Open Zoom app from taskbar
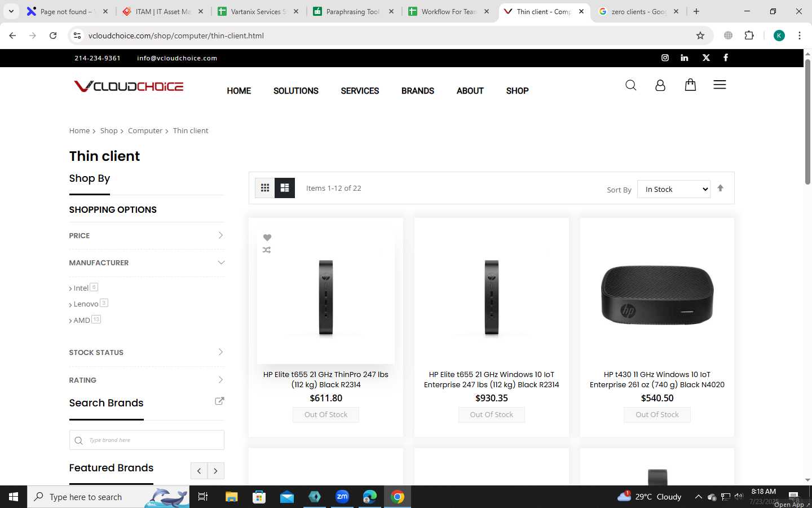The image size is (812, 508). (x=342, y=497)
